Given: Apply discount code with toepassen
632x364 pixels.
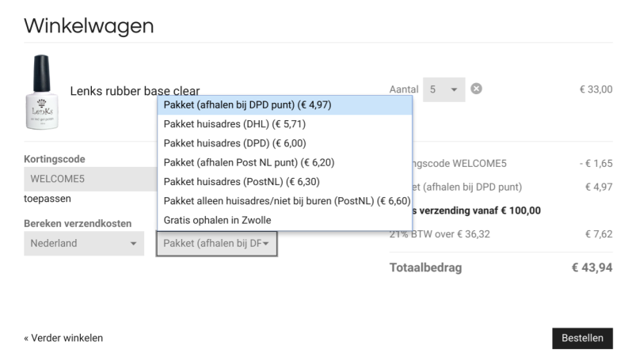Looking at the screenshot, I should [x=47, y=199].
